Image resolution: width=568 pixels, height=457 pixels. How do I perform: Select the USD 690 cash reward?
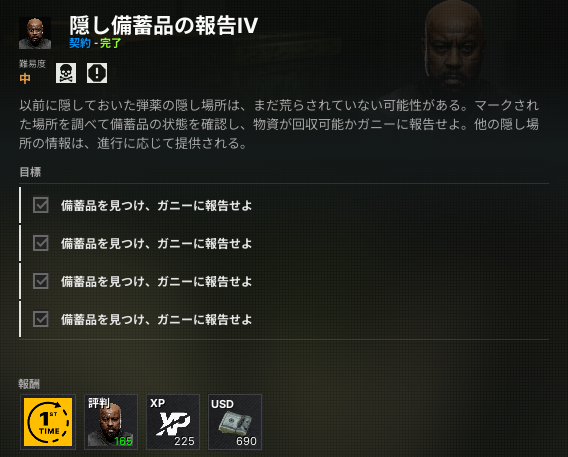[x=235, y=422]
